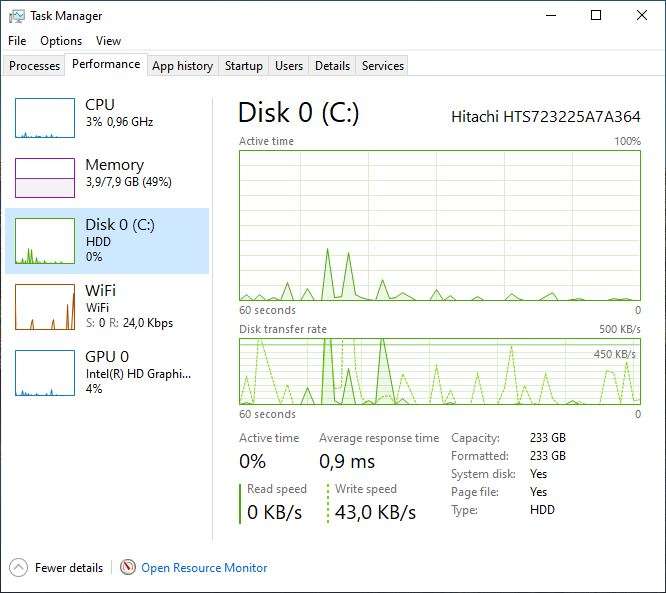Switch to the Details tab

(x=332, y=66)
